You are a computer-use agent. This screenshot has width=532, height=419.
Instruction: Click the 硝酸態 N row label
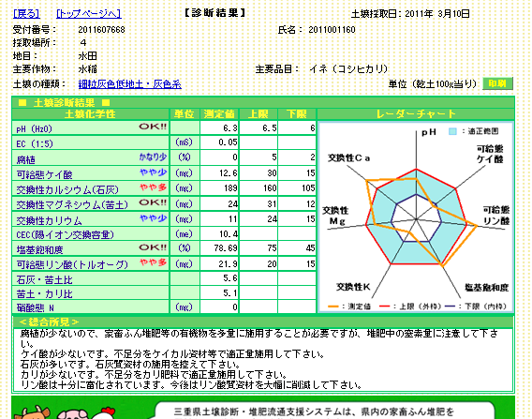(36, 308)
